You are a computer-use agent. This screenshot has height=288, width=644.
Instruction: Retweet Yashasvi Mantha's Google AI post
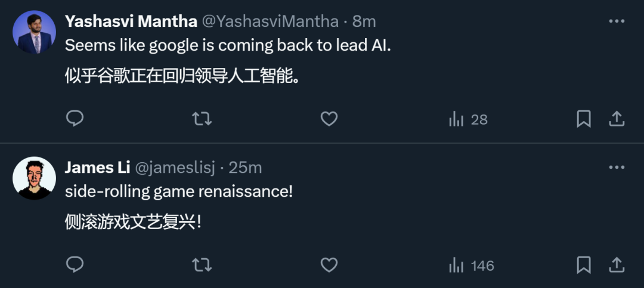[x=202, y=119]
